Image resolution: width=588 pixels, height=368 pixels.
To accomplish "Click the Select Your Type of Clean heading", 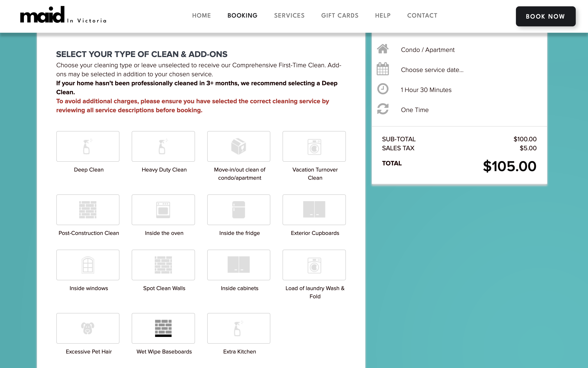I will 142,54.
